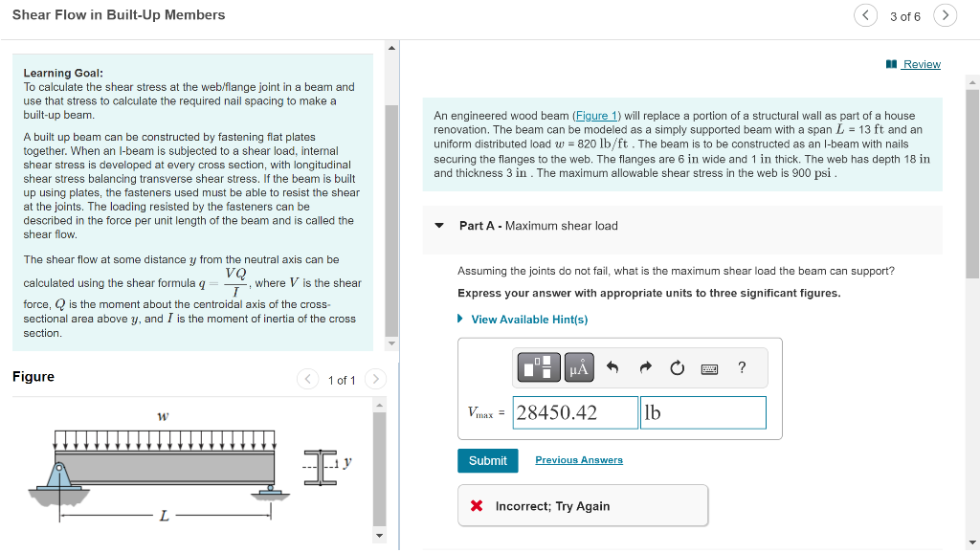Viewport: 980px width, 553px height.
Task: Navigate to previous item of 6
Action: pyautogui.click(x=864, y=15)
